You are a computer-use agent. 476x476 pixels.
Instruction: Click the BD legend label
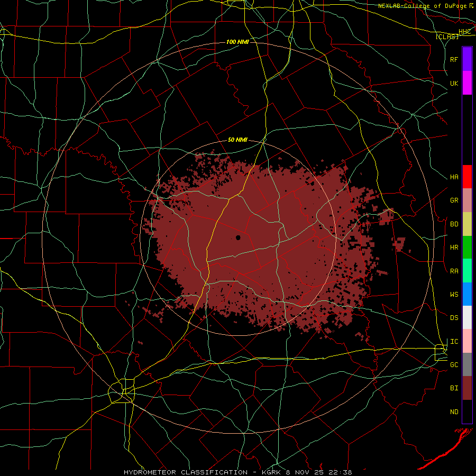[454, 224]
